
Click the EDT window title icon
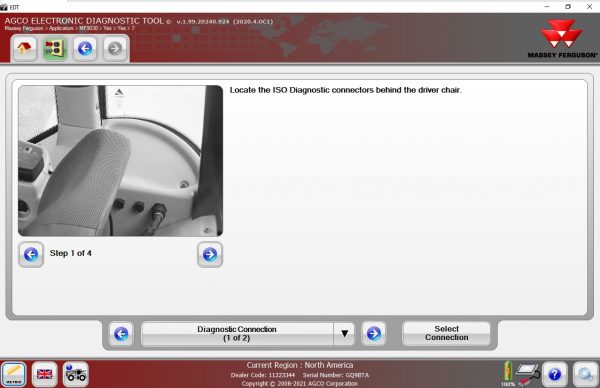click(x=4, y=7)
